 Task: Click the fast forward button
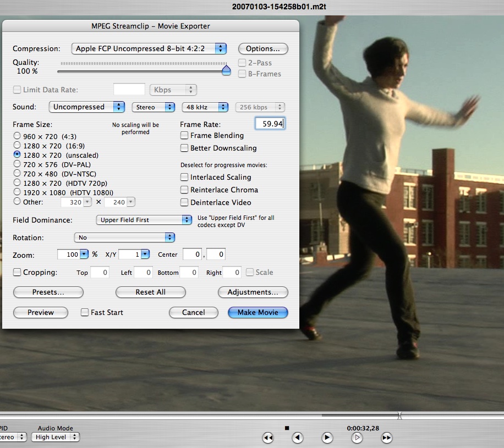click(x=387, y=438)
